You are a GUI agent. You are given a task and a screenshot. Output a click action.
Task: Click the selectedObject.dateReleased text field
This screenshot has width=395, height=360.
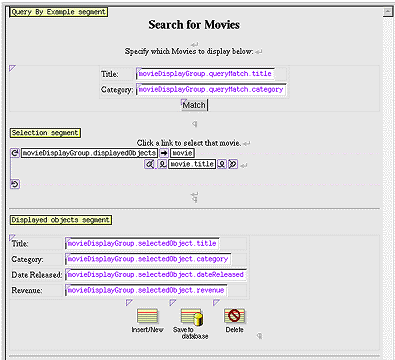pos(156,274)
